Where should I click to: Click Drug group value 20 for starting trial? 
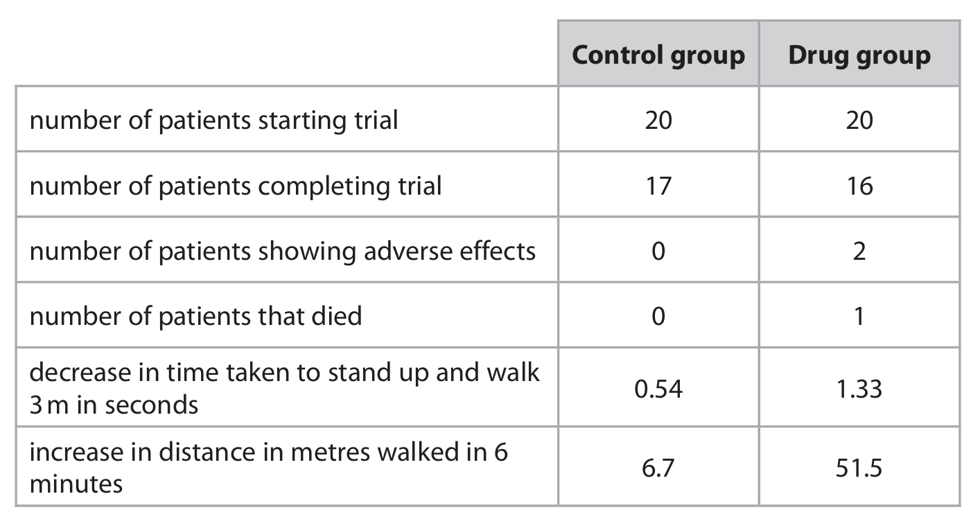coord(859,121)
